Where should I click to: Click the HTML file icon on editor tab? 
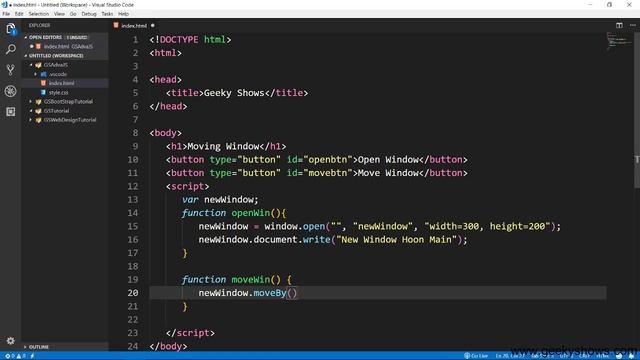116,25
